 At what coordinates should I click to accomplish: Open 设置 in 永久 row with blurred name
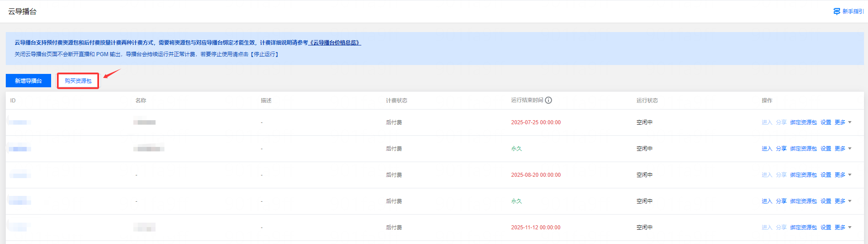[x=826, y=149]
